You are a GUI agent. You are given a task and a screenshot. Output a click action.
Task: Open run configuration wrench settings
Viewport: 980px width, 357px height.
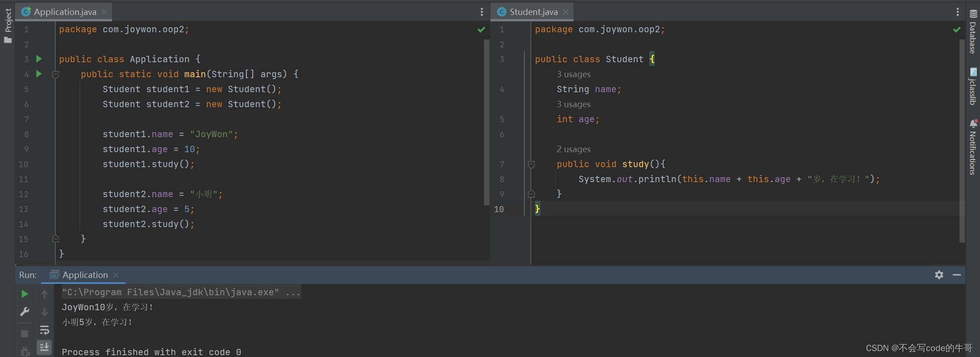coord(24,312)
